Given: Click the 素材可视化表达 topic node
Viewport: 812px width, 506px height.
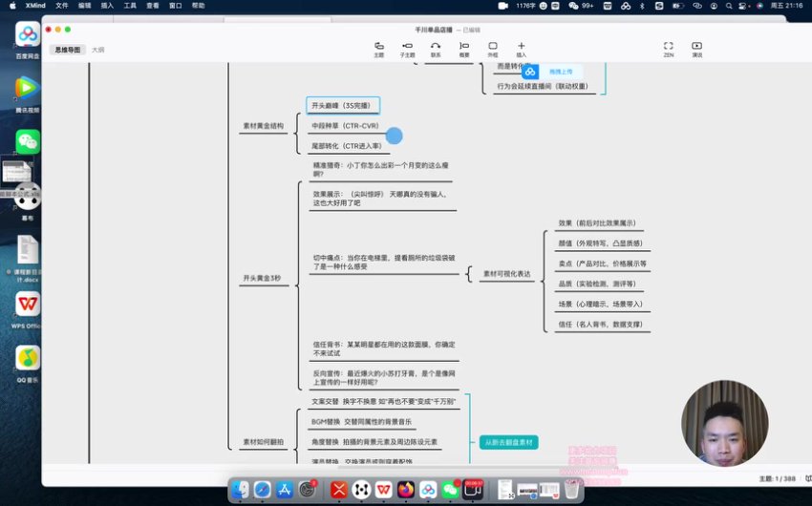Looking at the screenshot, I should tap(506, 274).
